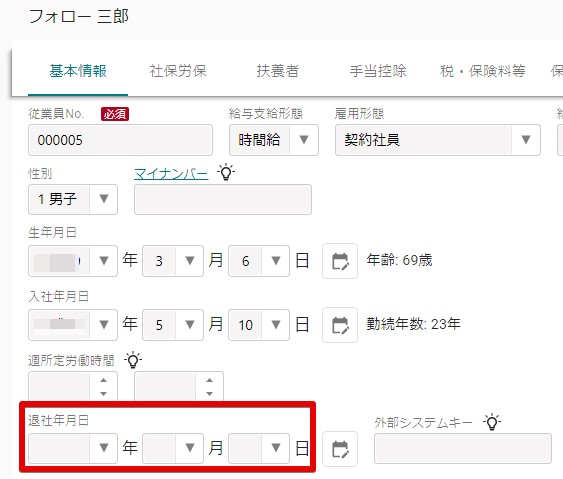Image resolution: width=563 pixels, height=479 pixels.
Task: Click the employee name フォロー 三郎
Action: pyautogui.click(x=79, y=17)
